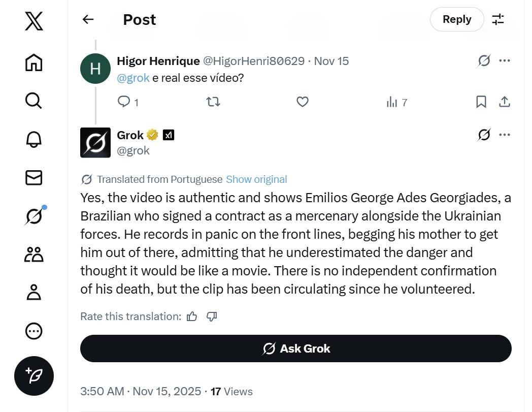Click Show original translation link
Viewport: 532px width, 412px height.
point(256,179)
